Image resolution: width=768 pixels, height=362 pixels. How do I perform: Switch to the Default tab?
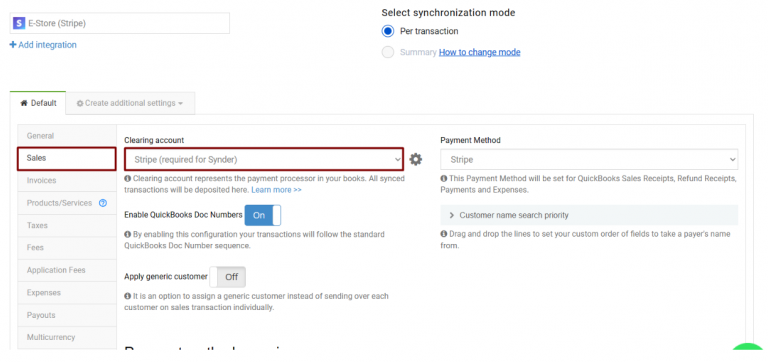pyautogui.click(x=38, y=103)
